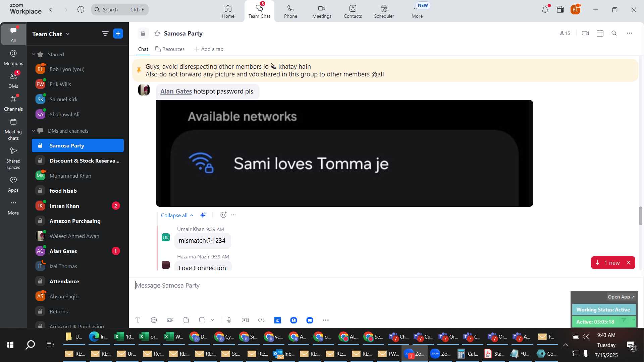Click the pinned message pin icon
Image resolution: width=644 pixels, height=362 pixels.
[139, 70]
